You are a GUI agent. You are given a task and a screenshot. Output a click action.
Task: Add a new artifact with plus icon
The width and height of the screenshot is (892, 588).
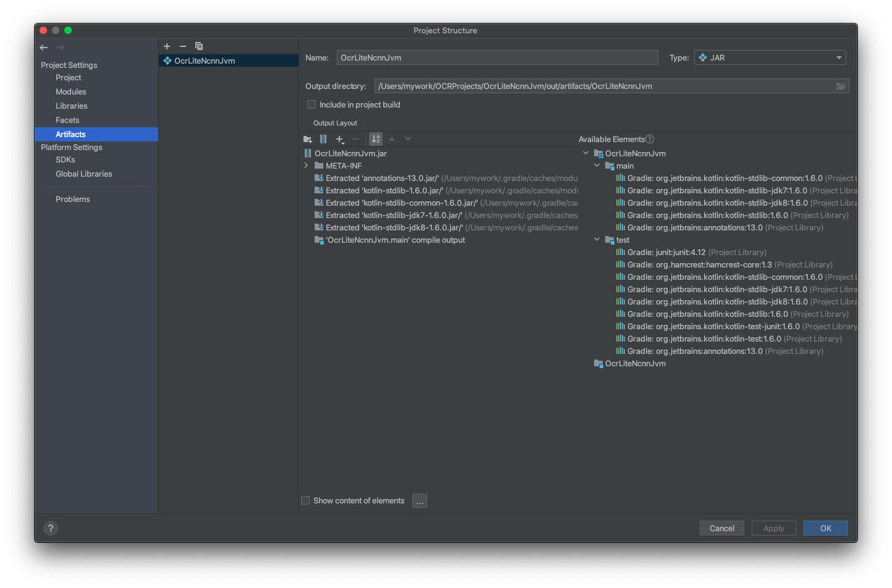[x=167, y=46]
